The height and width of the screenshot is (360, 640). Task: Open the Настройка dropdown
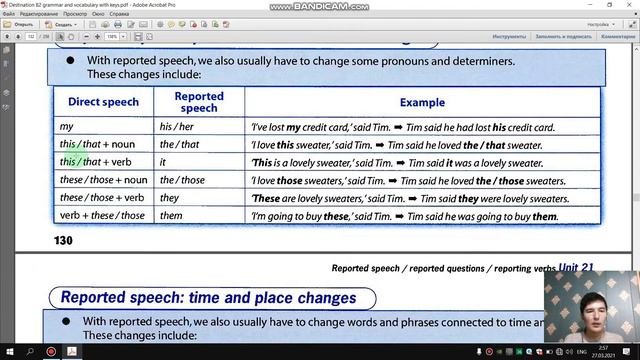601,24
